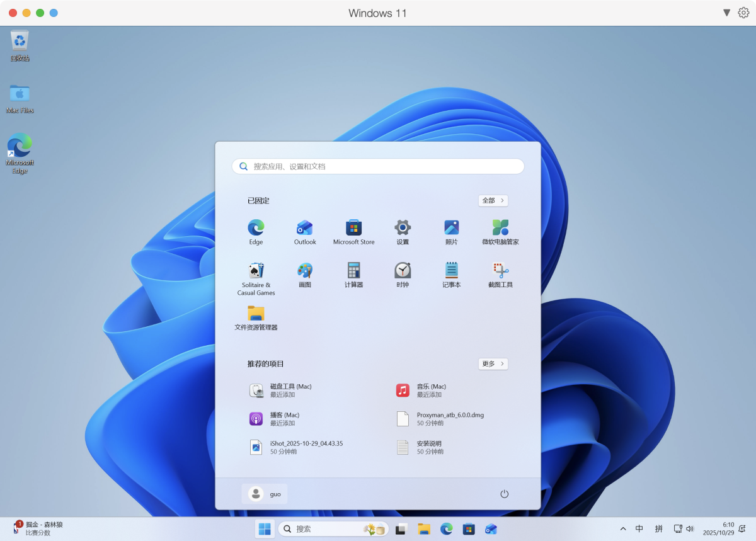Launch 微软电脑管家 app
This screenshot has width=756, height=541.
pyautogui.click(x=500, y=231)
